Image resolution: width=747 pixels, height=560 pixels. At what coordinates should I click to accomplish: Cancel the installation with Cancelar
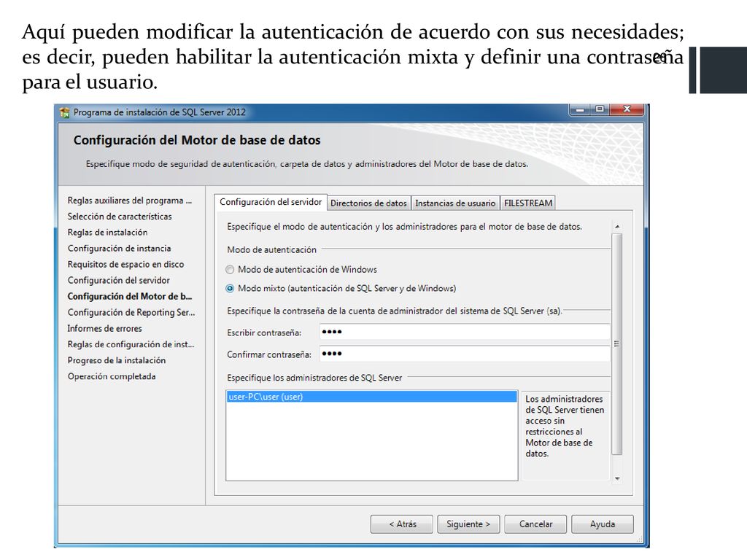click(535, 524)
